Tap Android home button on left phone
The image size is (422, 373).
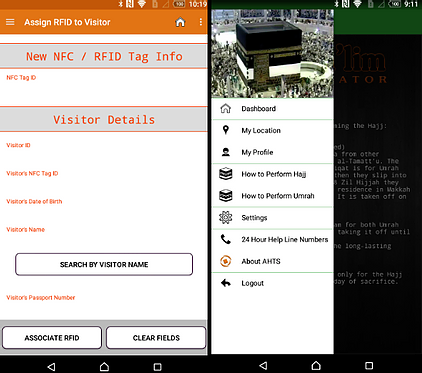(x=104, y=367)
